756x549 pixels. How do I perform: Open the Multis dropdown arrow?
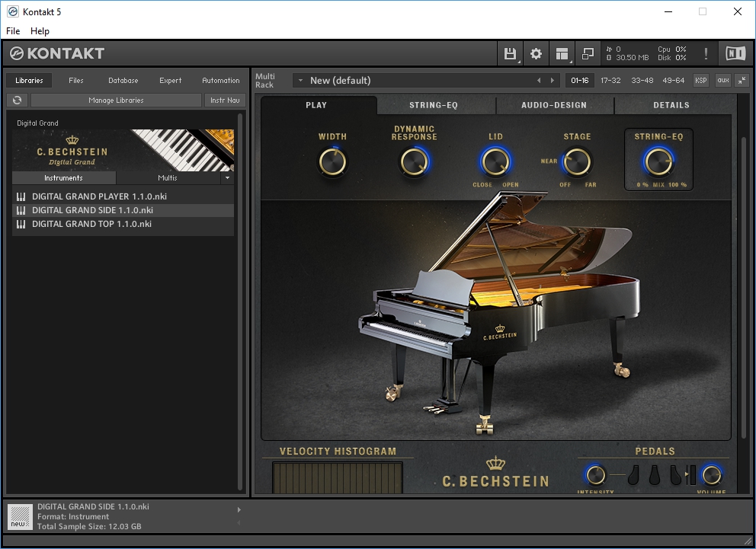tap(227, 177)
